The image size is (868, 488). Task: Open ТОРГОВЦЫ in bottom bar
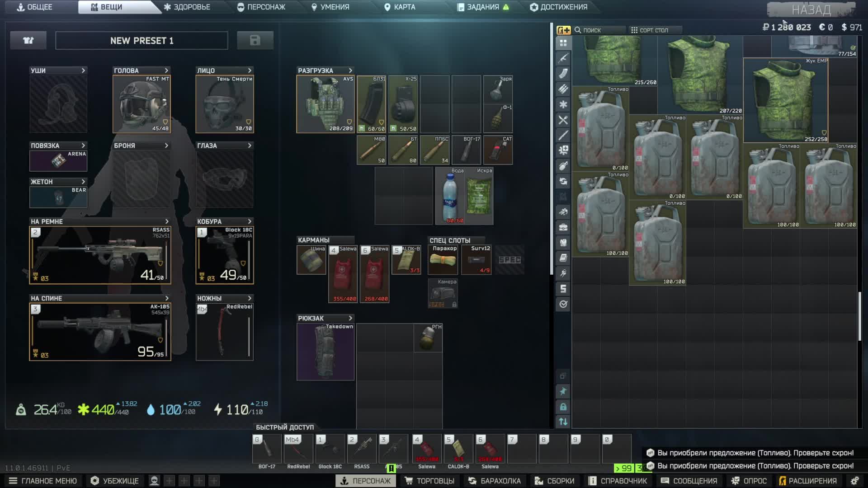click(x=429, y=481)
